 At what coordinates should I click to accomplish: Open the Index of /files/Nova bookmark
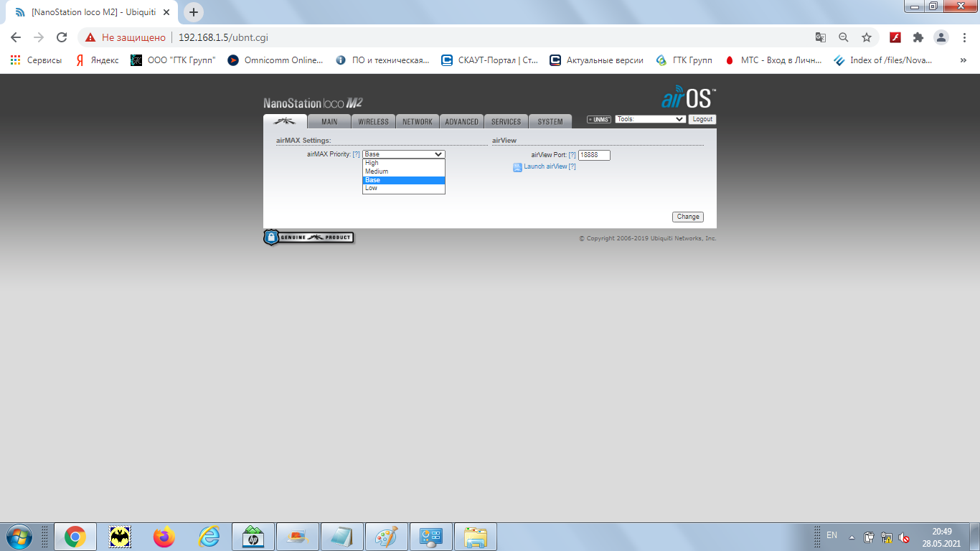click(883, 60)
